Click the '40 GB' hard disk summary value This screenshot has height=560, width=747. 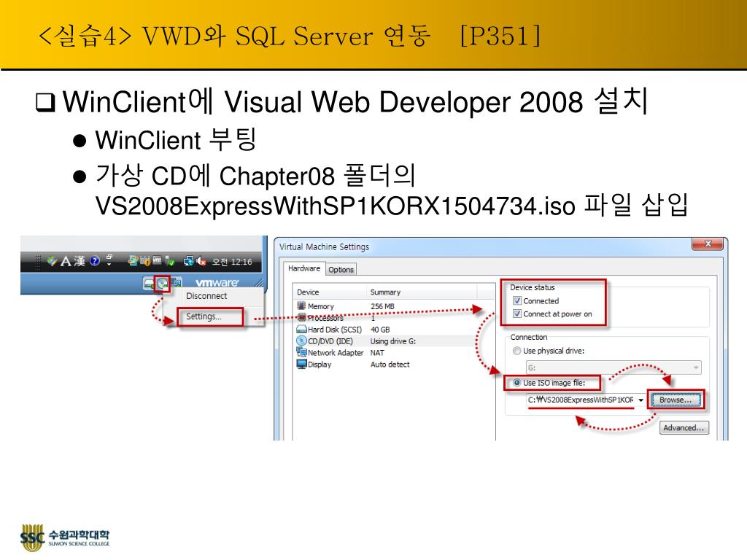[380, 330]
